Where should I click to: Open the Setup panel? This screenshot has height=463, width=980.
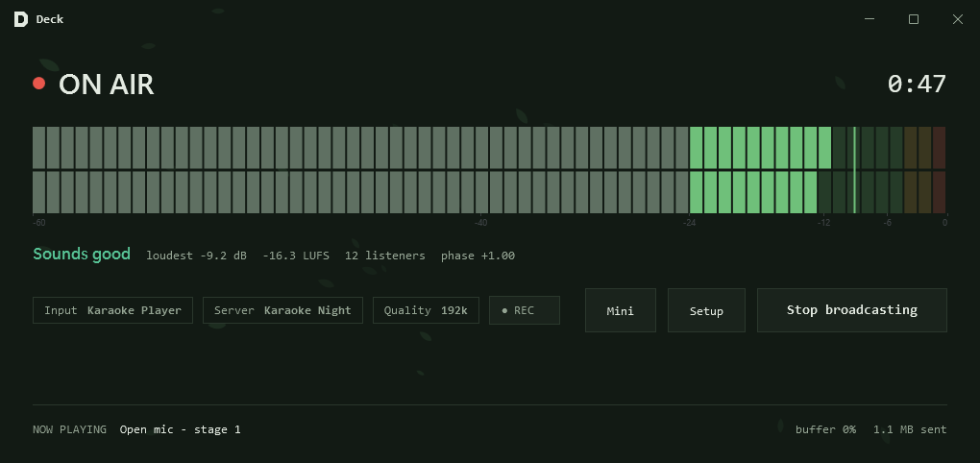[x=706, y=310]
